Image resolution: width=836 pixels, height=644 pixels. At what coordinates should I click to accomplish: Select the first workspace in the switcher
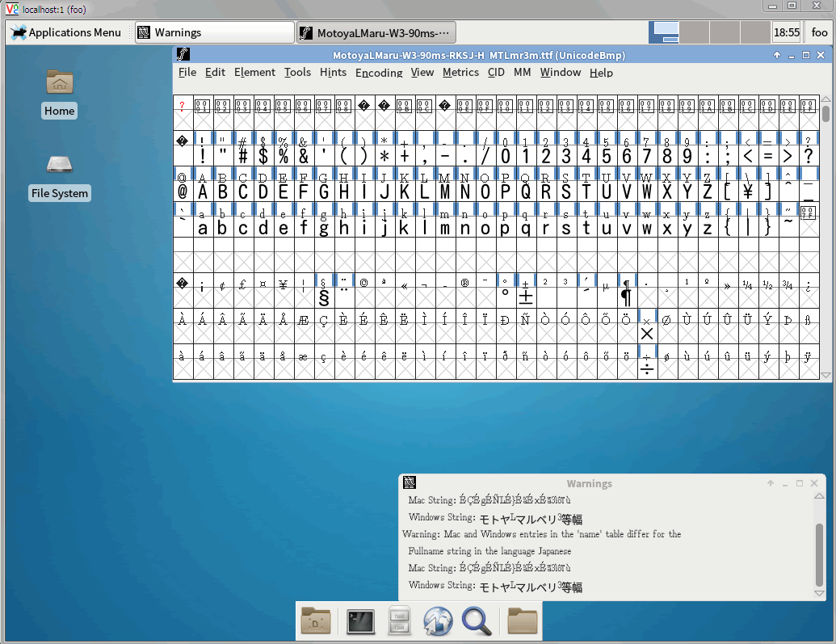664,32
